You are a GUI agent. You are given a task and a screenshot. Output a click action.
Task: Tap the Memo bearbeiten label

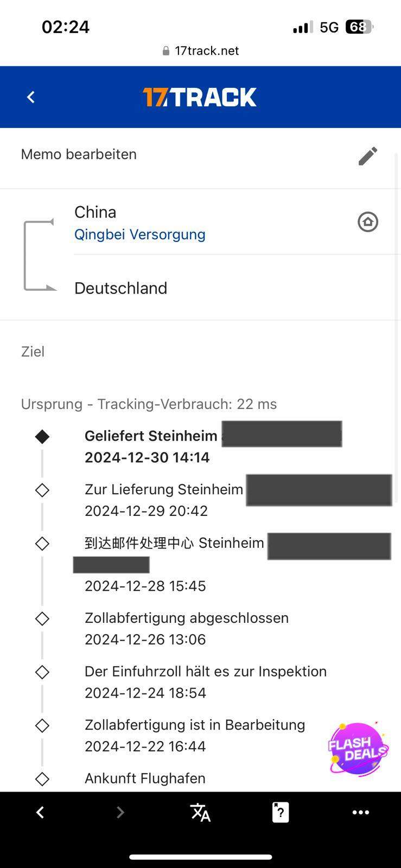coord(78,154)
